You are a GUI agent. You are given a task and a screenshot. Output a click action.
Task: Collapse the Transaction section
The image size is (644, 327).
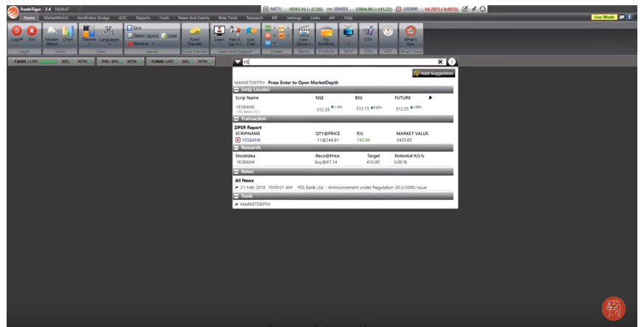pyautogui.click(x=236, y=119)
